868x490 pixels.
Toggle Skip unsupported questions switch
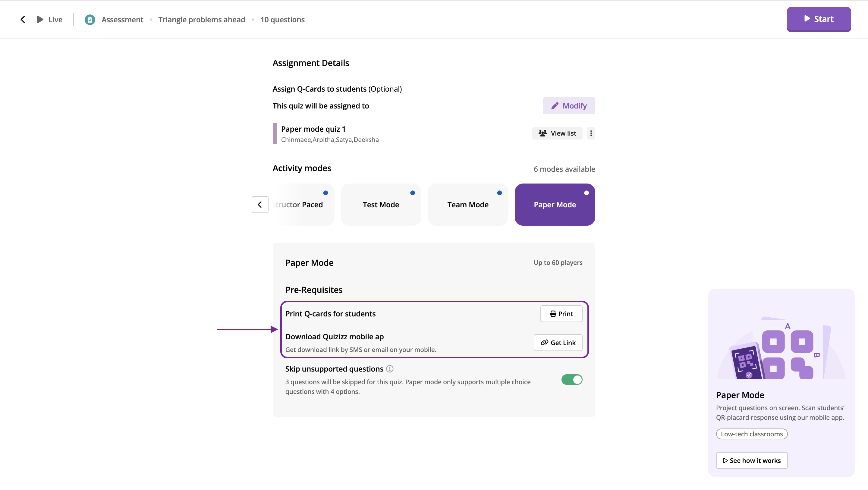point(572,380)
